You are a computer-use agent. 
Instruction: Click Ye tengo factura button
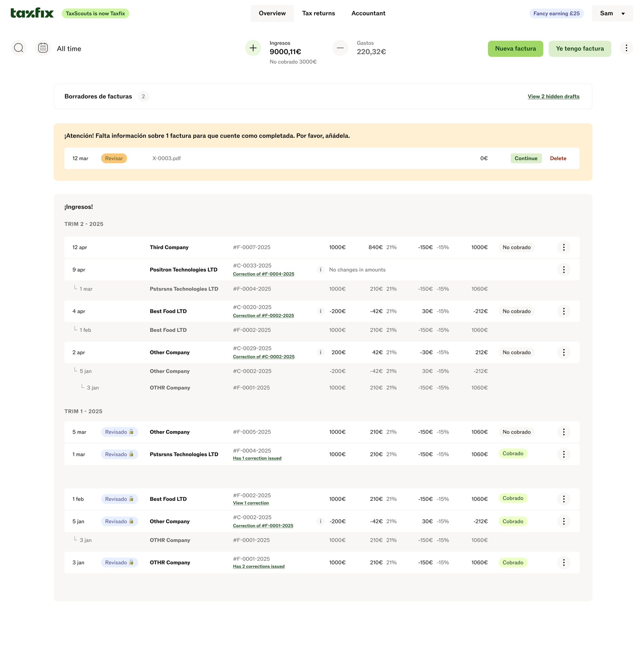coord(580,48)
